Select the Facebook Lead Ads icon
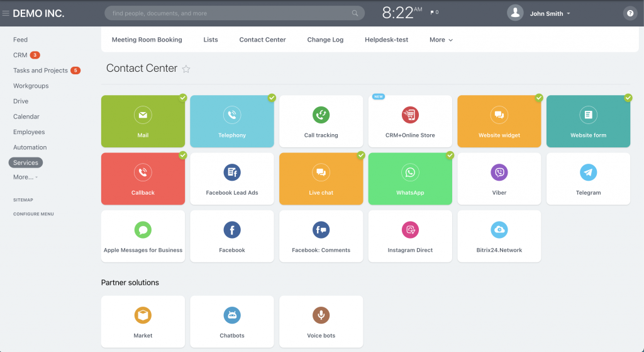 (232, 173)
